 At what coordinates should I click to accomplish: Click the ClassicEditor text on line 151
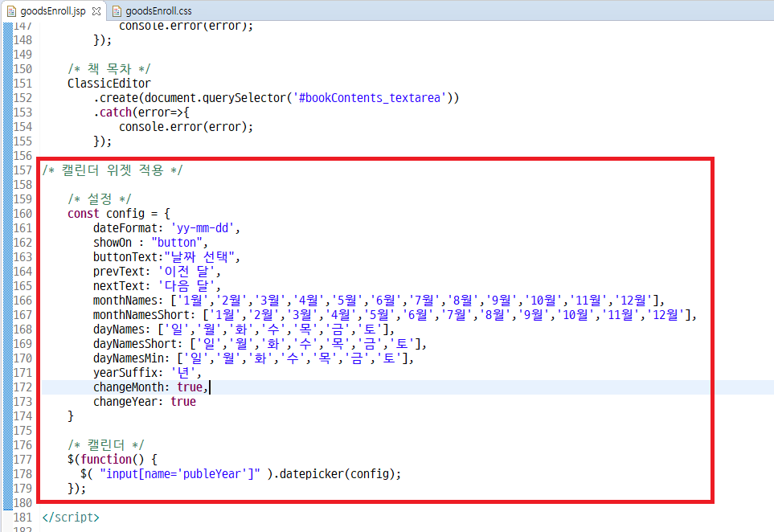109,84
